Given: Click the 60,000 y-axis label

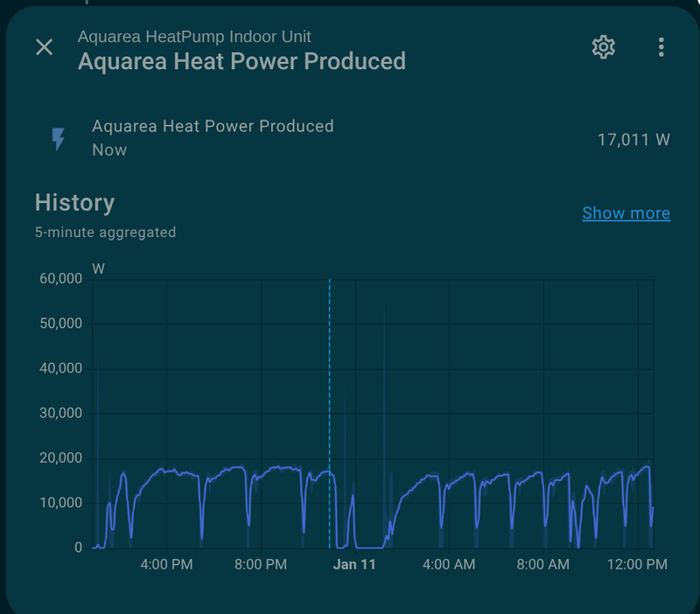Looking at the screenshot, I should click(60, 278).
